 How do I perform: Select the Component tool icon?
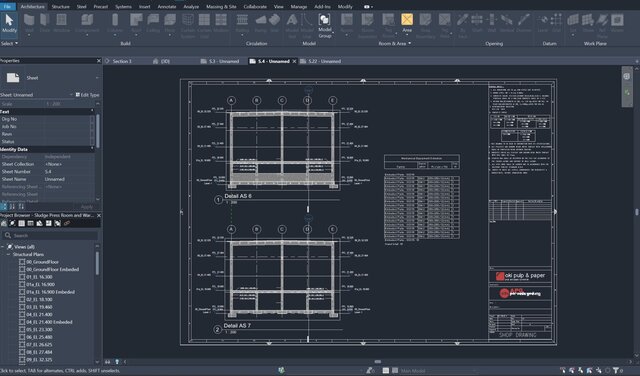click(87, 23)
